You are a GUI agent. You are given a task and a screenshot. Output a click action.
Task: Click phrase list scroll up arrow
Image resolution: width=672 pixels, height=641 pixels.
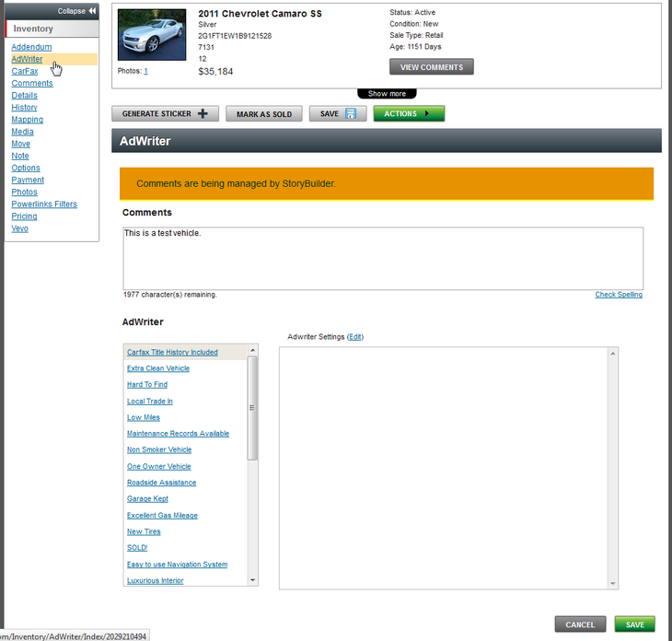252,350
